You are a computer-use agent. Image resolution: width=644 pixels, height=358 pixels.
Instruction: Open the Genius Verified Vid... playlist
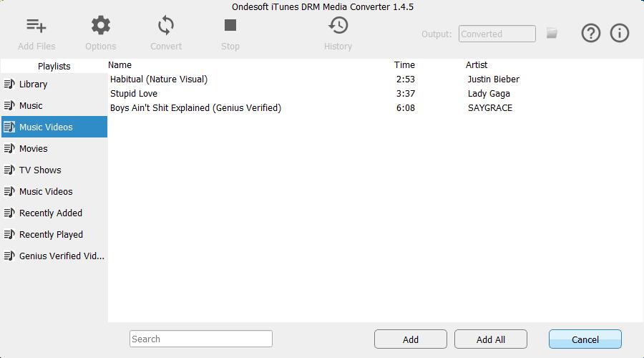coord(54,256)
